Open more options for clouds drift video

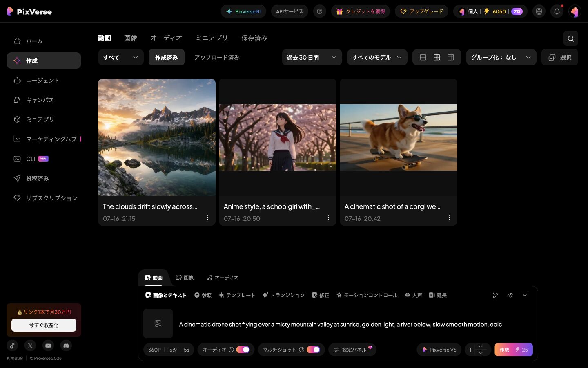[x=207, y=218]
